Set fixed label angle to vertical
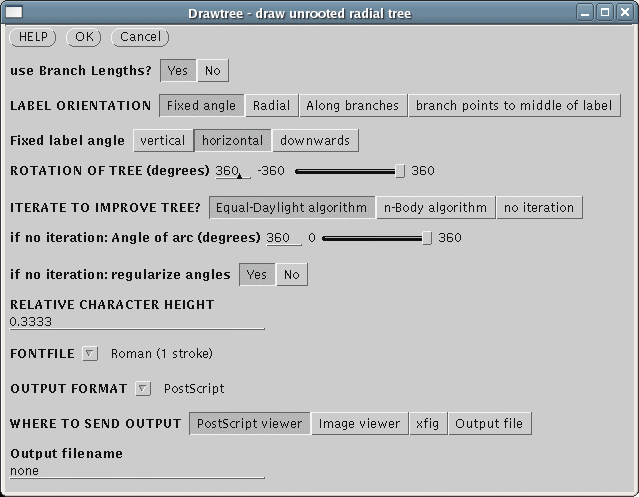 (x=163, y=141)
